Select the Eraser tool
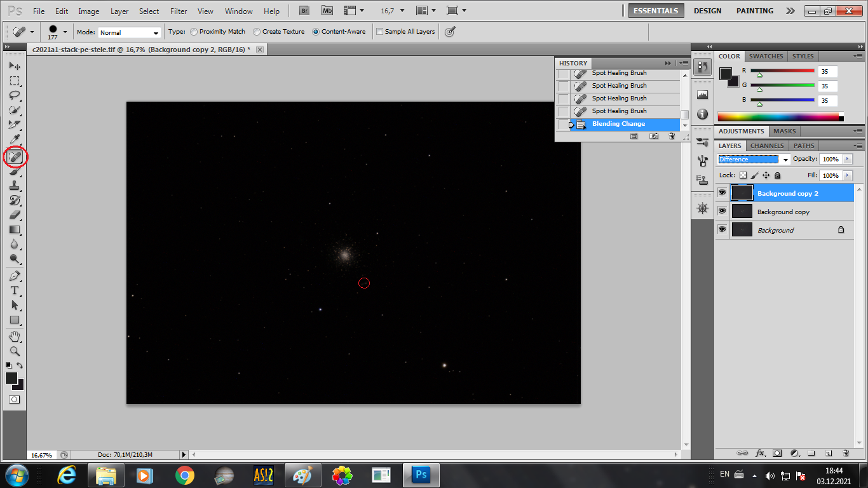Image resolution: width=868 pixels, height=488 pixels. tap(14, 215)
